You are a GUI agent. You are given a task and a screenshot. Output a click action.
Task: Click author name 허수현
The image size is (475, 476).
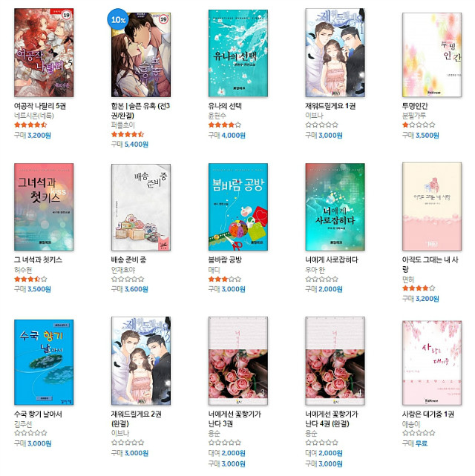click(23, 270)
